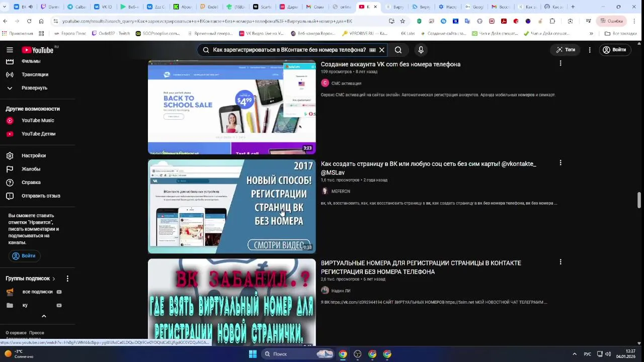The image size is (644, 362).
Task: Reload the page with refresh button
Action: [x=29, y=21]
